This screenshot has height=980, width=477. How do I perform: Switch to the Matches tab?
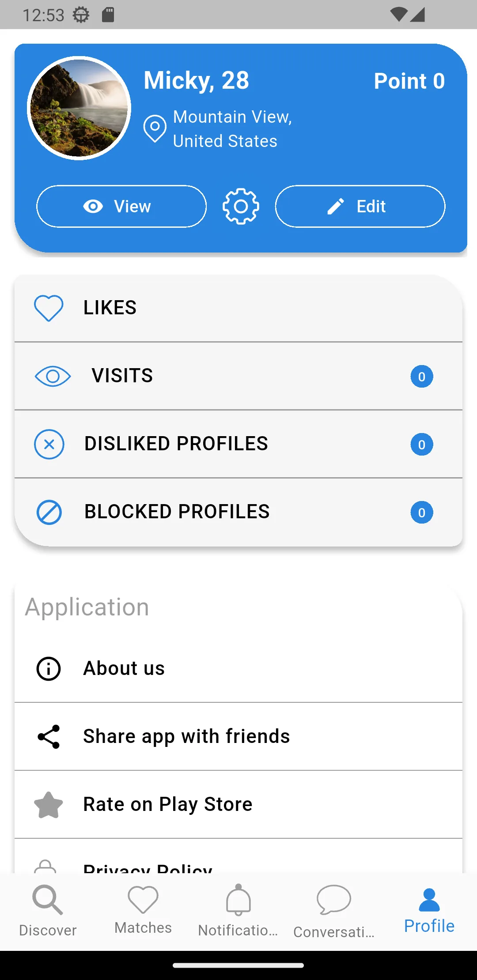(x=143, y=911)
